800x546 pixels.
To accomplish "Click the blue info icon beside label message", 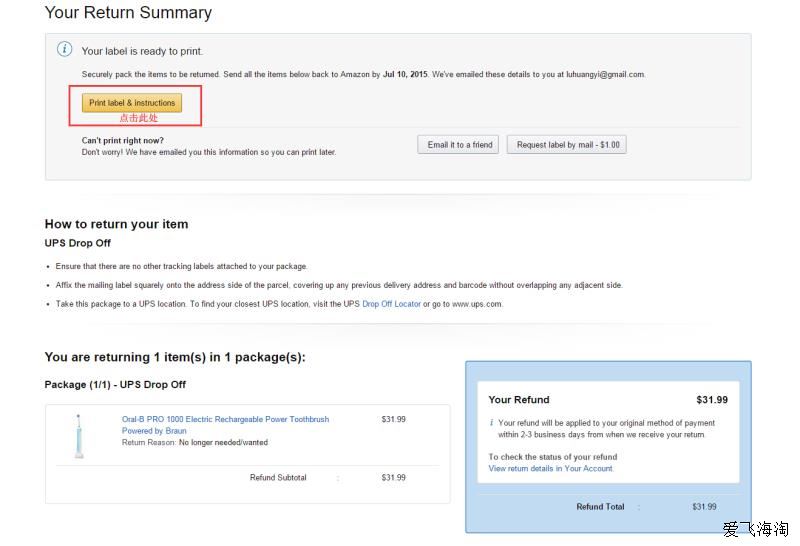I will pyautogui.click(x=64, y=49).
